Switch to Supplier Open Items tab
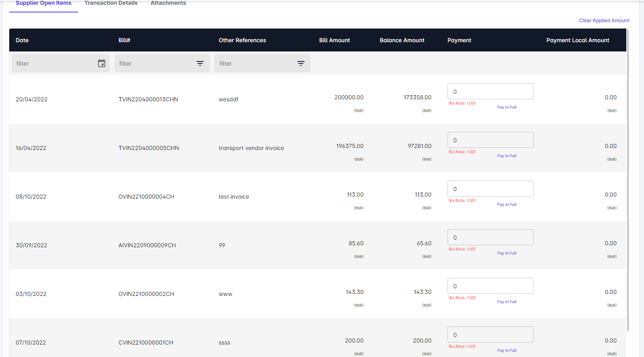 [x=43, y=3]
